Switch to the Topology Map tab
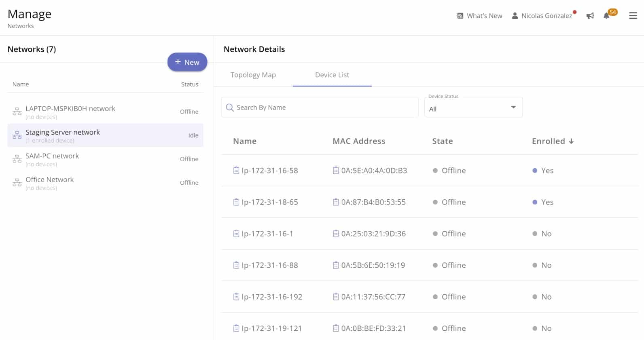 [x=253, y=75]
